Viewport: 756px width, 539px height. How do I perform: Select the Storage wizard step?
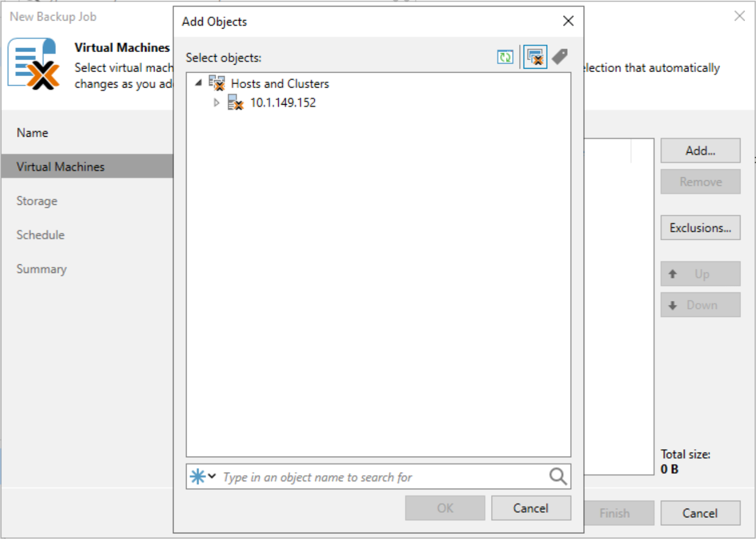point(37,201)
